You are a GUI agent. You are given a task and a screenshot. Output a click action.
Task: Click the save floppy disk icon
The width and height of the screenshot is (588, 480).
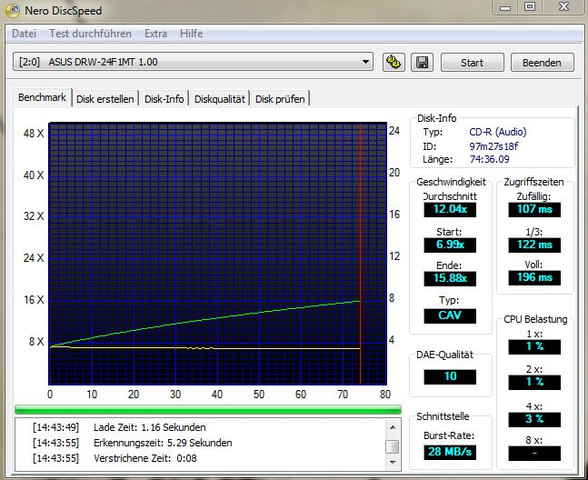(x=422, y=62)
